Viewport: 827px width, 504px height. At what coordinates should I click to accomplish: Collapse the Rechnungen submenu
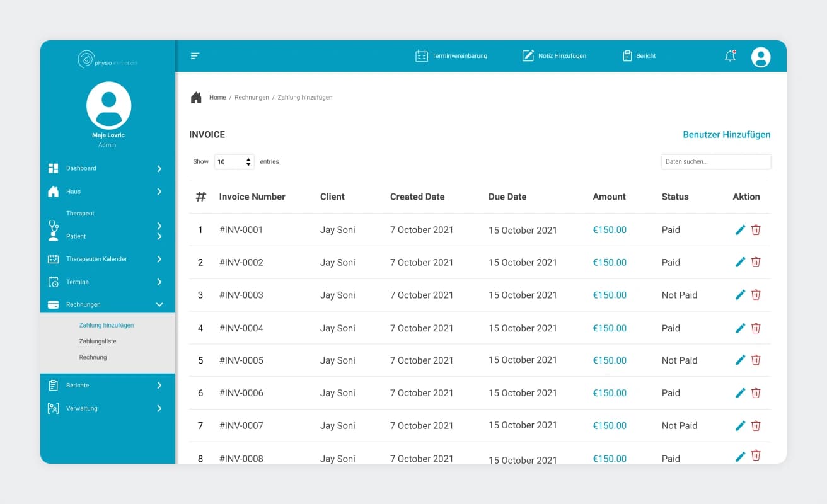tap(159, 304)
